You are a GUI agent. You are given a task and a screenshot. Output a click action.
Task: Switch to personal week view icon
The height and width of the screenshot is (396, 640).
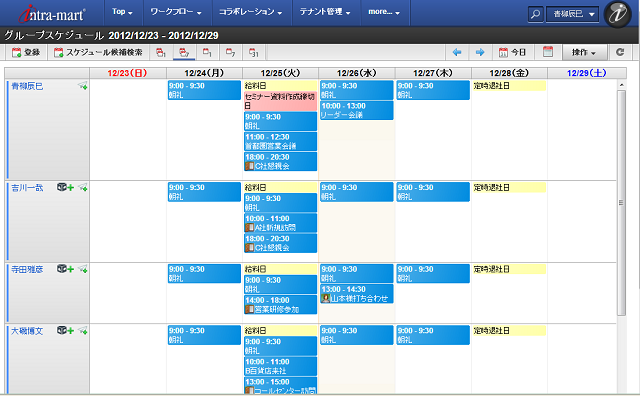pyautogui.click(x=231, y=52)
